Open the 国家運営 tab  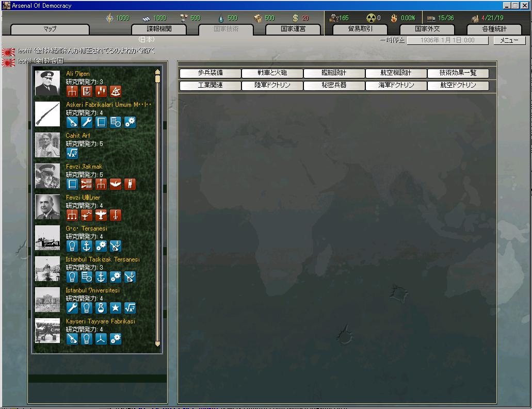point(293,29)
